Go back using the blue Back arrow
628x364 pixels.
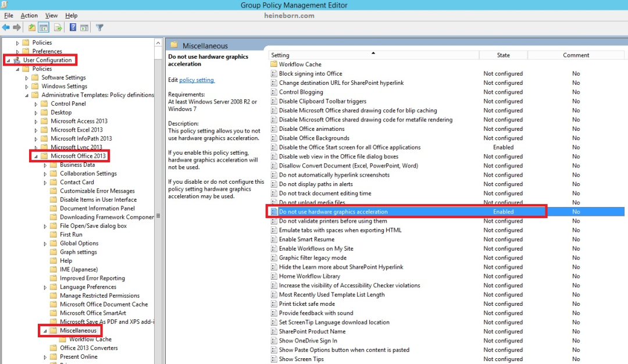6,28
